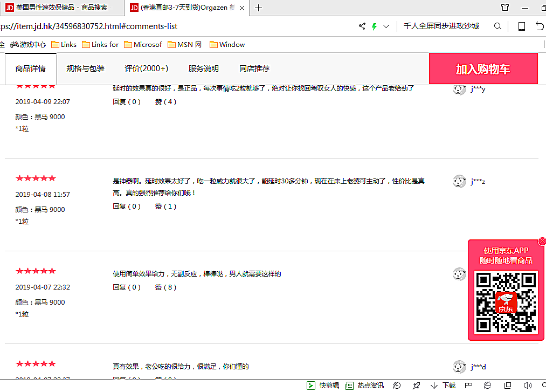546x392 pixels.
Task: Click the 加入购物车 button
Action: pyautogui.click(x=483, y=68)
